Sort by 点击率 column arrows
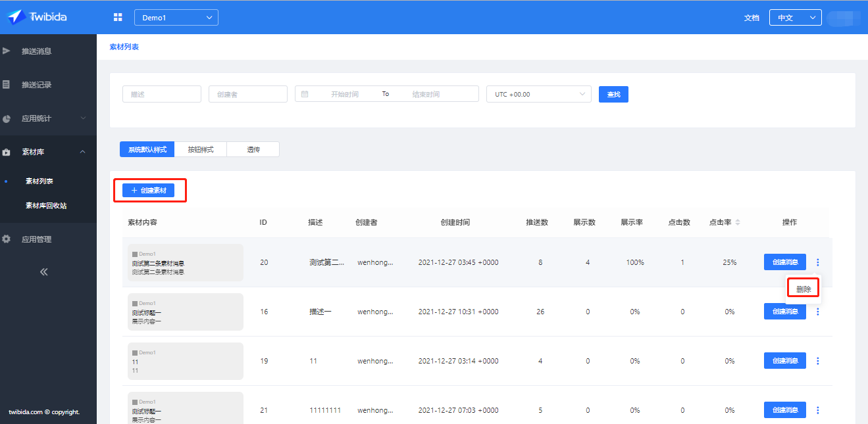Image resolution: width=868 pixels, height=424 pixels. [738, 222]
